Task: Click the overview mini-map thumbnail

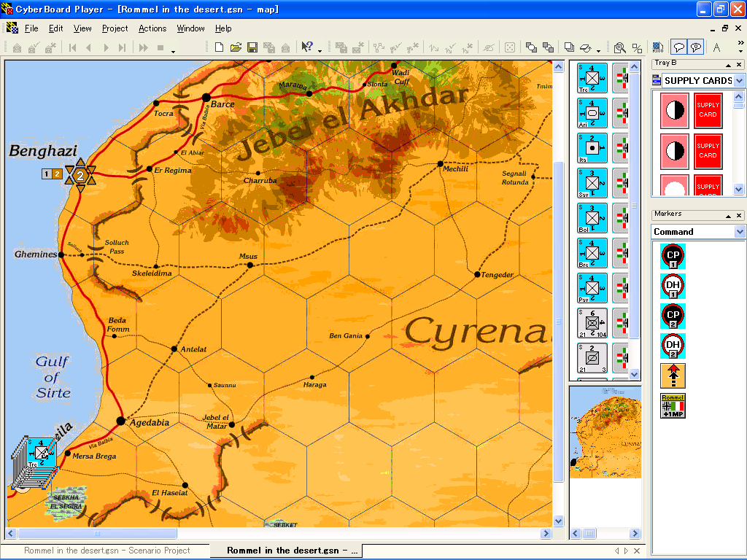Action: [605, 432]
